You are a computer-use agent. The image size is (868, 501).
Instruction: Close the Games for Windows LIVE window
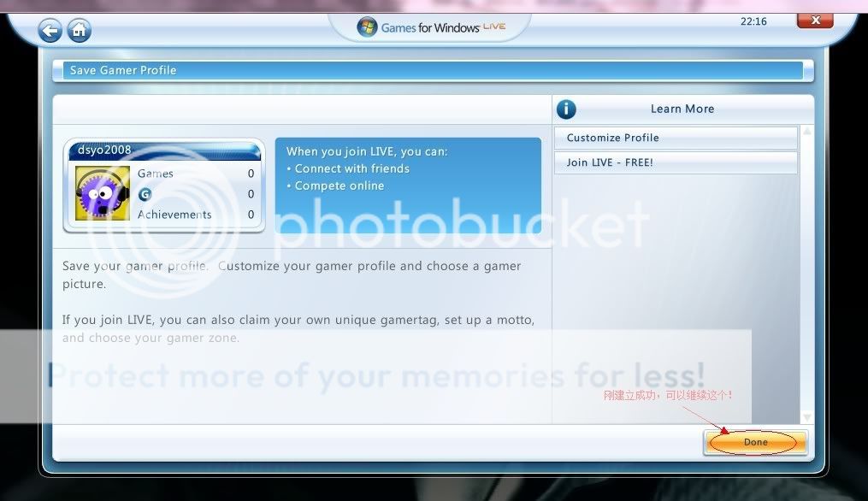(x=816, y=21)
